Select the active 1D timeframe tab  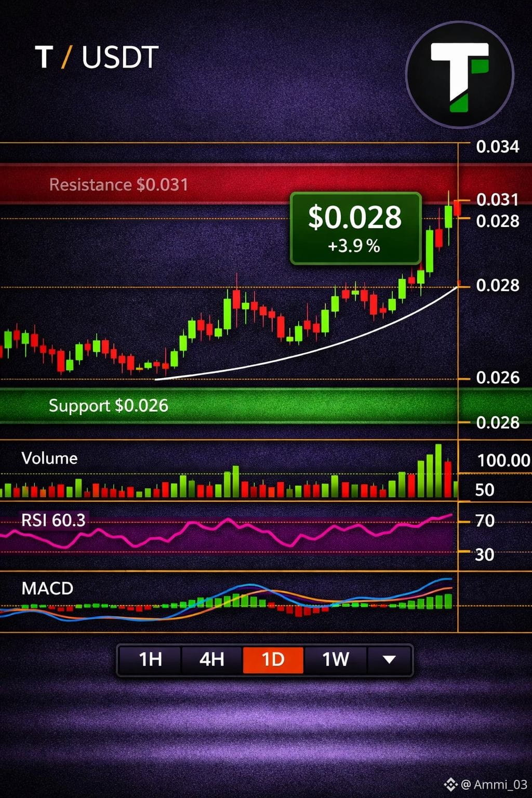[273, 660]
